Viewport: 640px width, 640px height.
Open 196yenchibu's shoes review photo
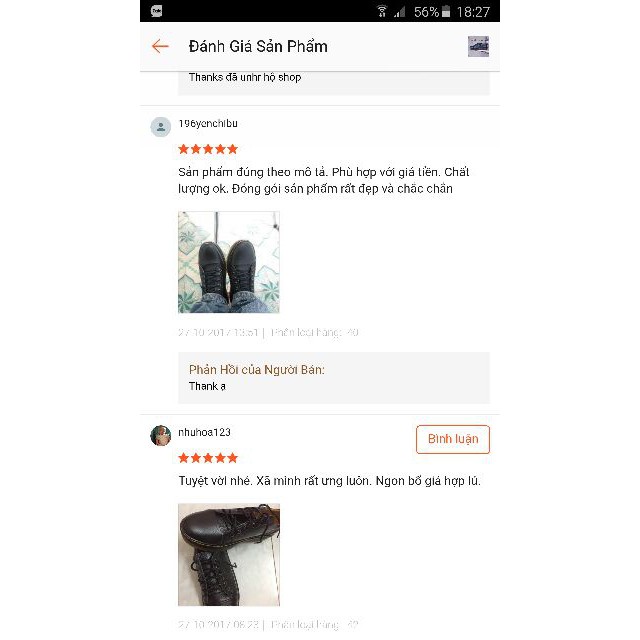pyautogui.click(x=229, y=262)
